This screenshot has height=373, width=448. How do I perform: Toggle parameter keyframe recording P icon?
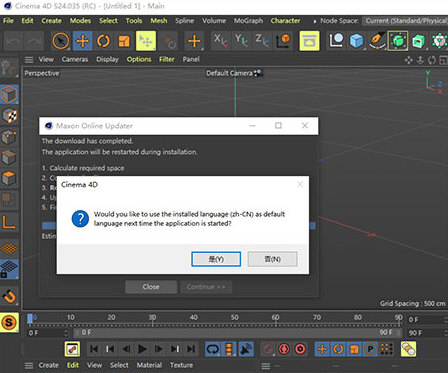click(x=371, y=349)
